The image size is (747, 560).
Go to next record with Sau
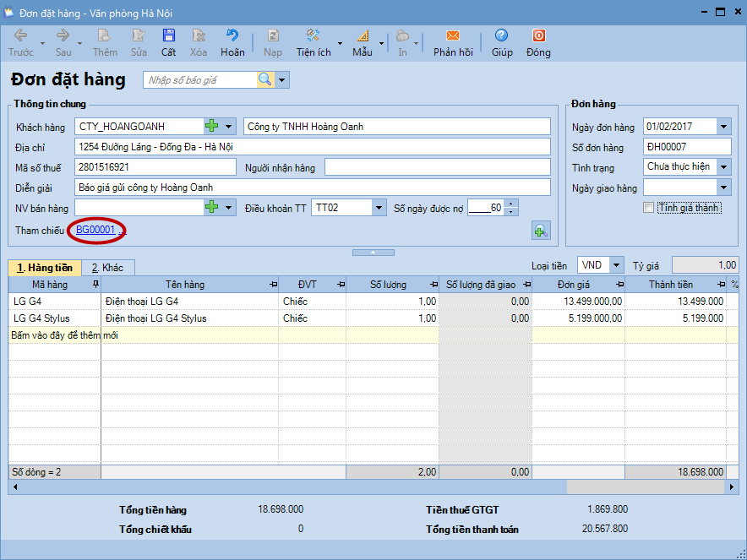click(63, 43)
